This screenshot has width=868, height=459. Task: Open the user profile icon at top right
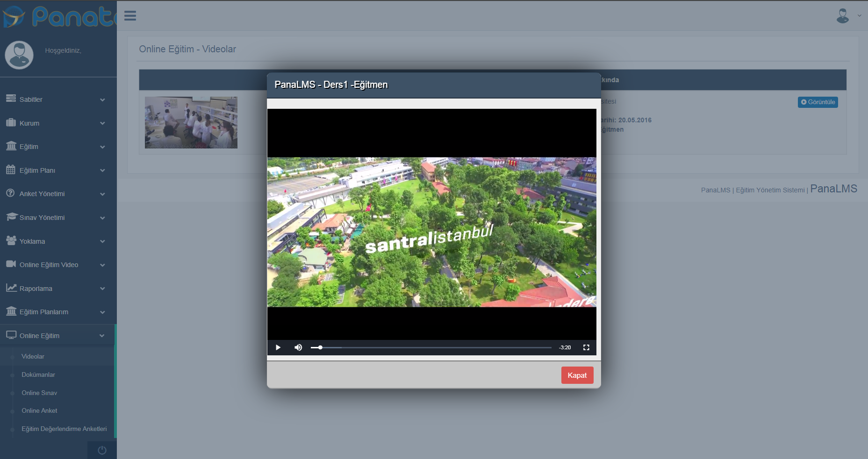843,16
